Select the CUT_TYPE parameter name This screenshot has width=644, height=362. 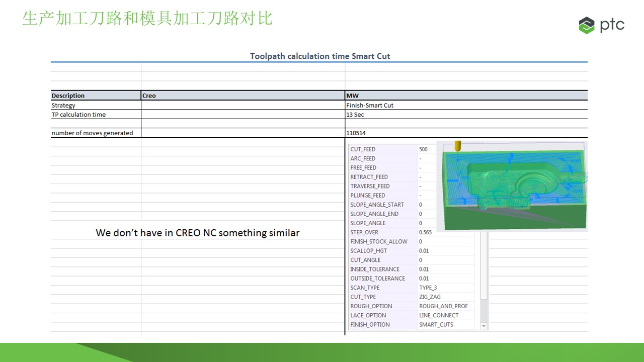(x=363, y=297)
